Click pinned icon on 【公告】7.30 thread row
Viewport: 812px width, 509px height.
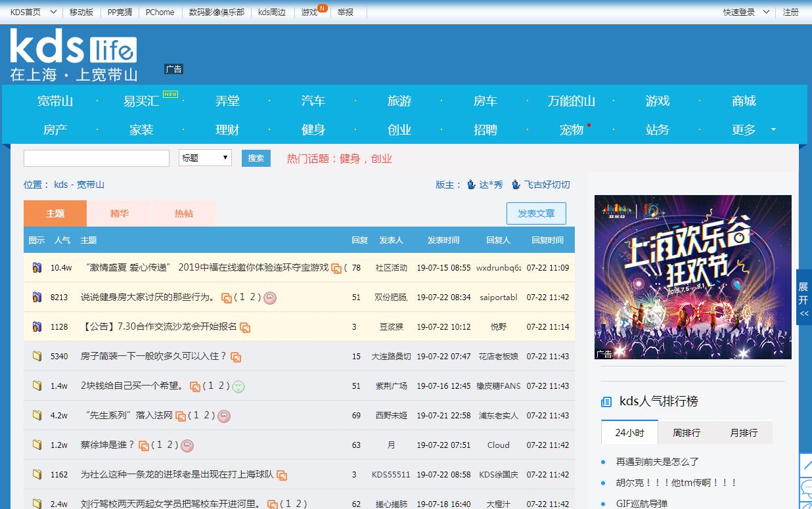pyautogui.click(x=37, y=326)
